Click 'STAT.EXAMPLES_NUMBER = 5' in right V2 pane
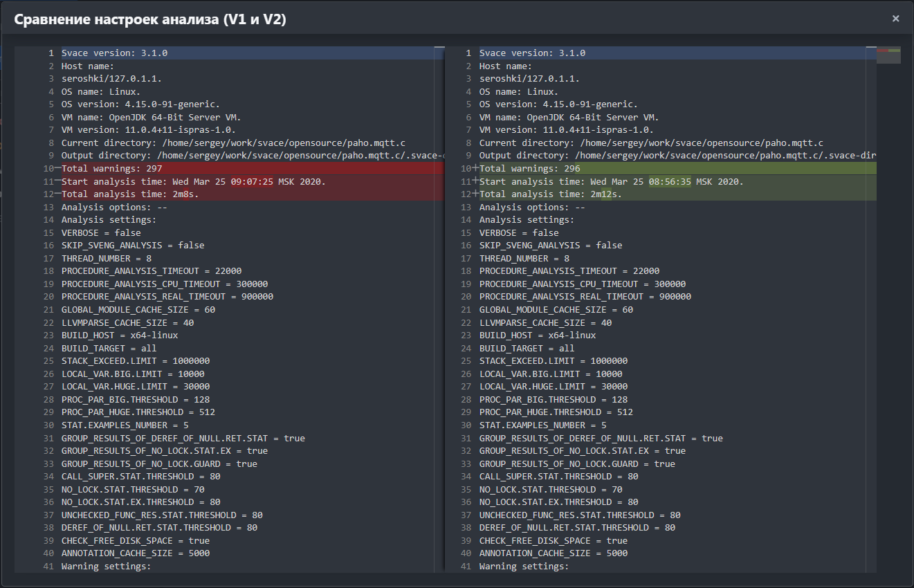The width and height of the screenshot is (914, 588). 543,425
